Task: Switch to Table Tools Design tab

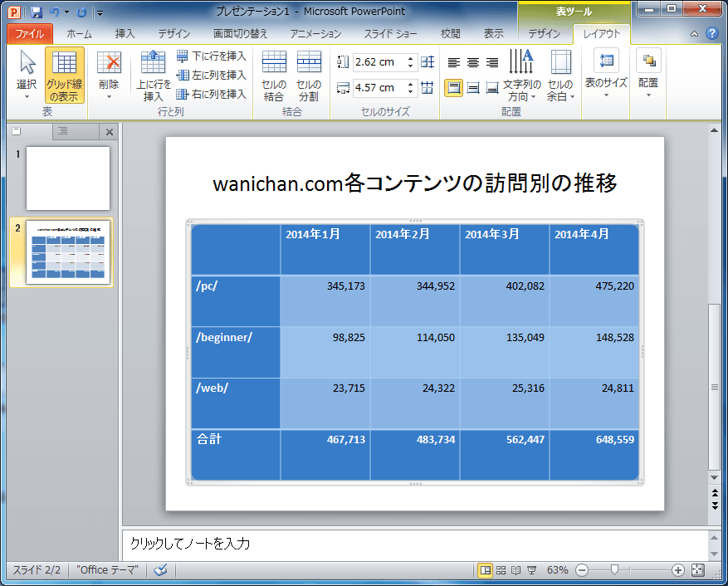Action: 545,34
